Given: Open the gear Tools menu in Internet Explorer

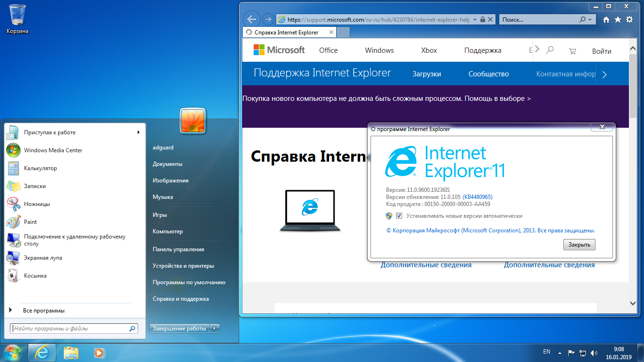Looking at the screenshot, I should click(629, 20).
